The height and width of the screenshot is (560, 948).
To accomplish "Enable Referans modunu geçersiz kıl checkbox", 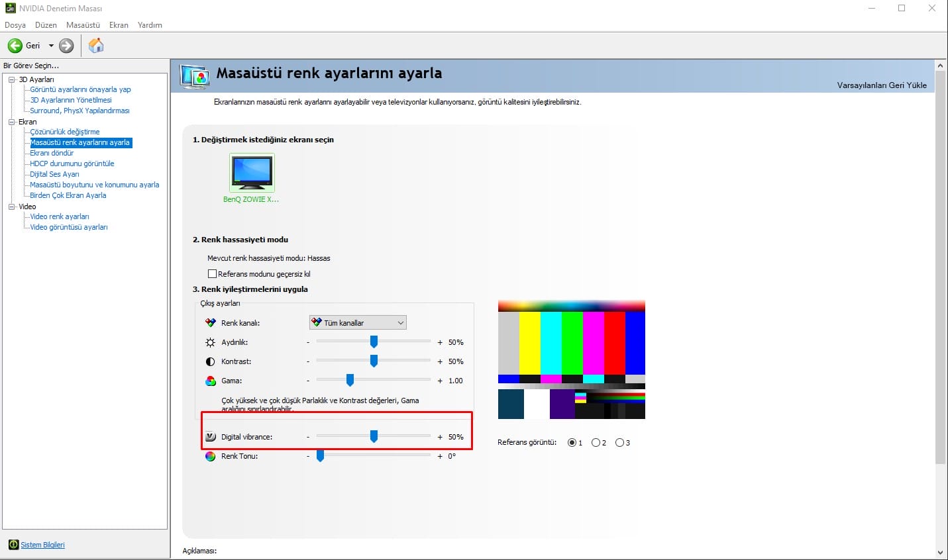I will (213, 274).
